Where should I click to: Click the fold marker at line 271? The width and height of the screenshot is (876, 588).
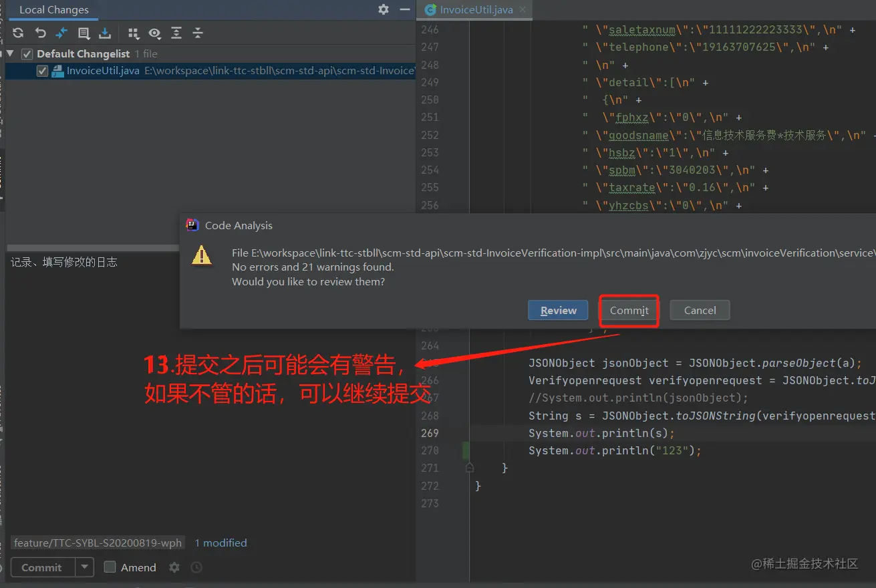(470, 468)
